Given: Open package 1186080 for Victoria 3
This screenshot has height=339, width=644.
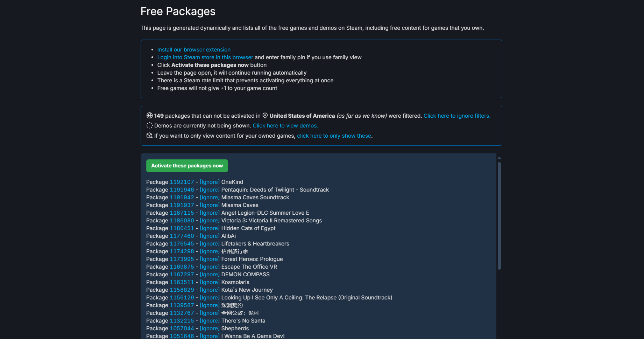Looking at the screenshot, I should point(182,221).
